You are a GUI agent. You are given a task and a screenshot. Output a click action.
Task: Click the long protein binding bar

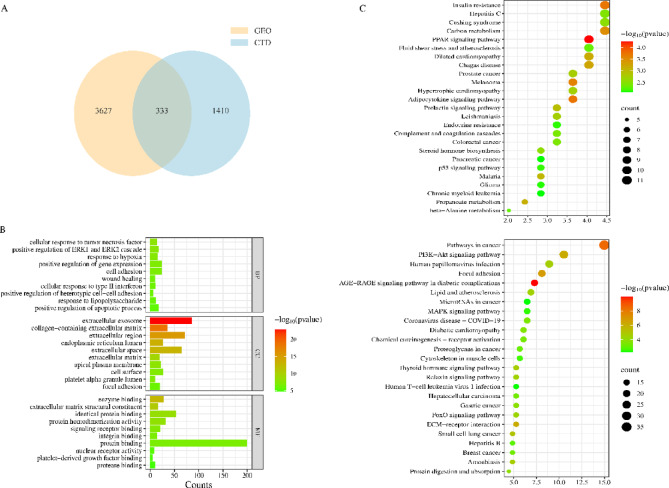pyautogui.click(x=198, y=442)
